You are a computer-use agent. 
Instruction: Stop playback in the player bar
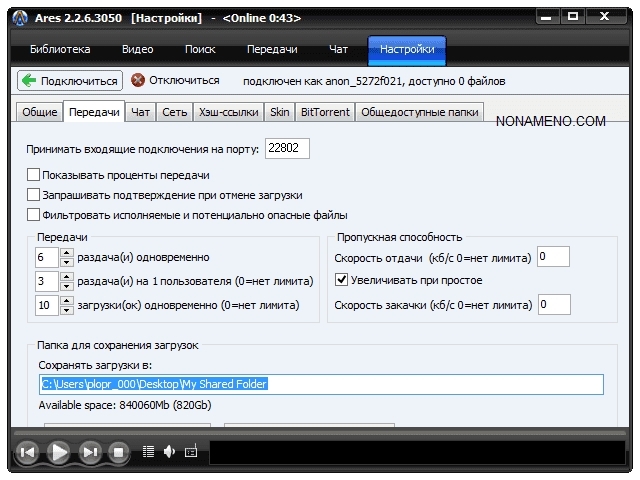pos(118,453)
